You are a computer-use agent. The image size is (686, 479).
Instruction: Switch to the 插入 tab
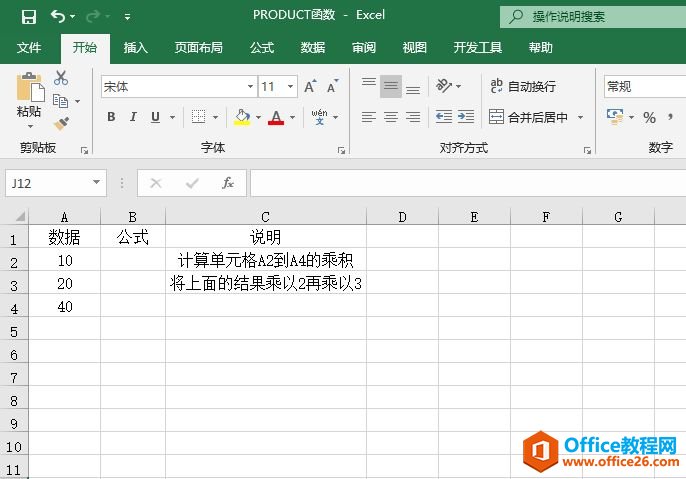point(136,48)
